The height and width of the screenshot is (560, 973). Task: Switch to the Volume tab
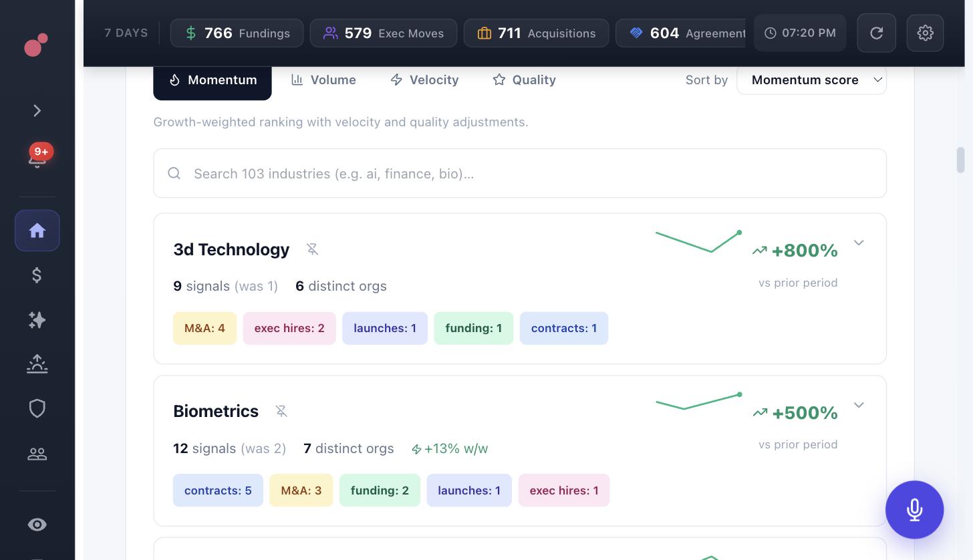(323, 80)
